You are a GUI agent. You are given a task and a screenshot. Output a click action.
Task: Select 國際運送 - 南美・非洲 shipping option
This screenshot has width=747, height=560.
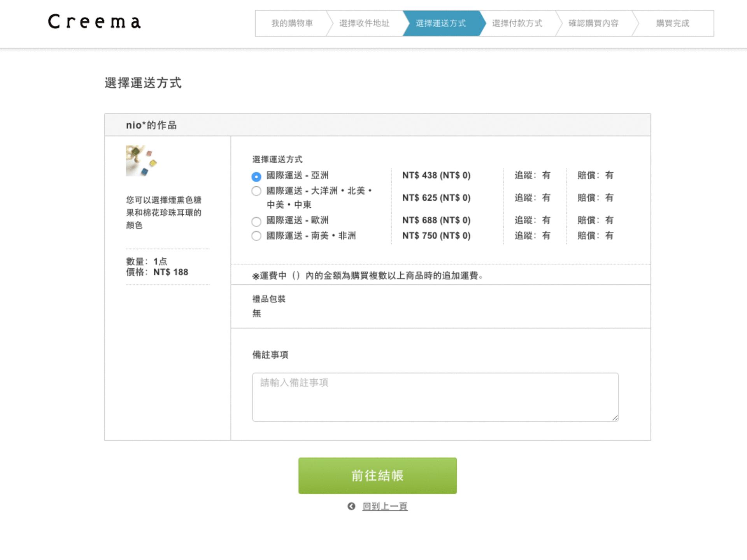(x=256, y=236)
